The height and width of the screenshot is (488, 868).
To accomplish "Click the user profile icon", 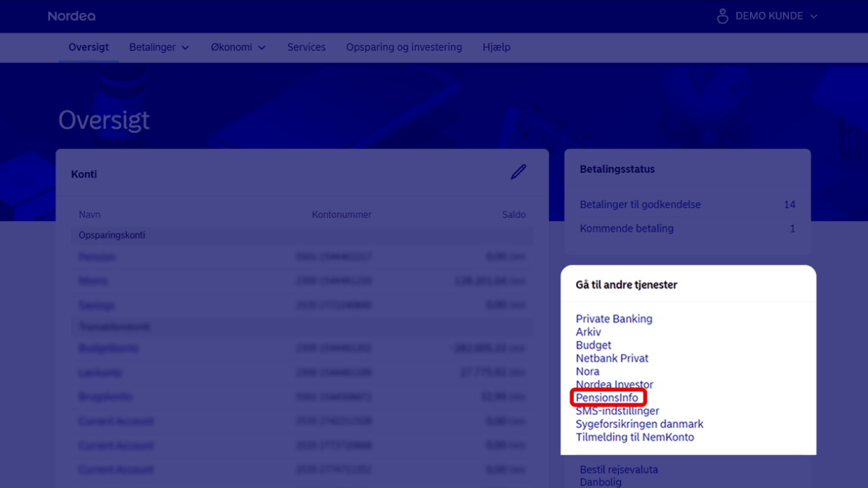I will click(x=722, y=16).
